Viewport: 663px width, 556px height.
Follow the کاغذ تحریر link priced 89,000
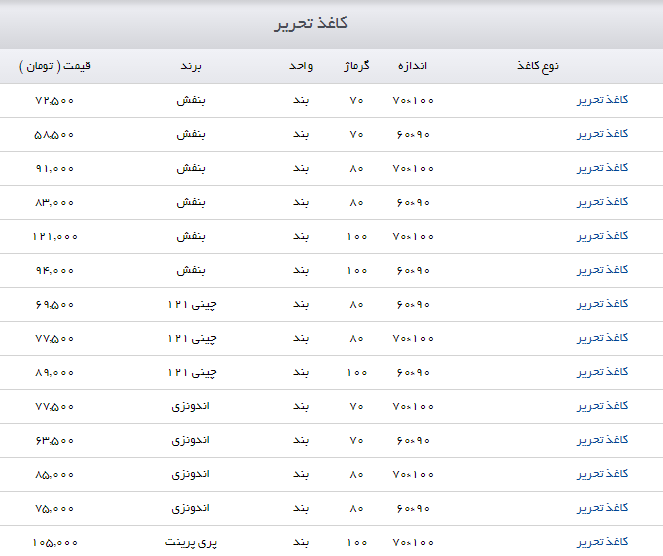pos(603,372)
